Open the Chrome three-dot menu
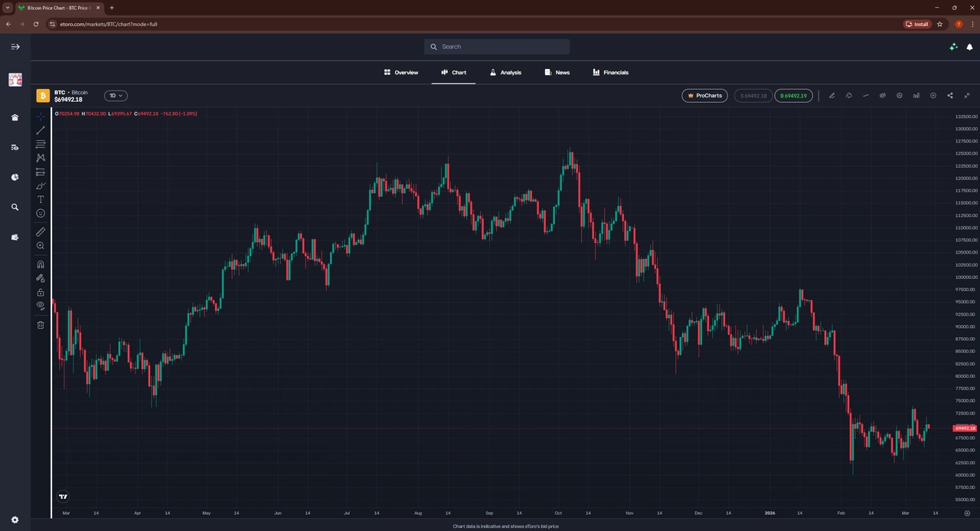 [x=971, y=24]
